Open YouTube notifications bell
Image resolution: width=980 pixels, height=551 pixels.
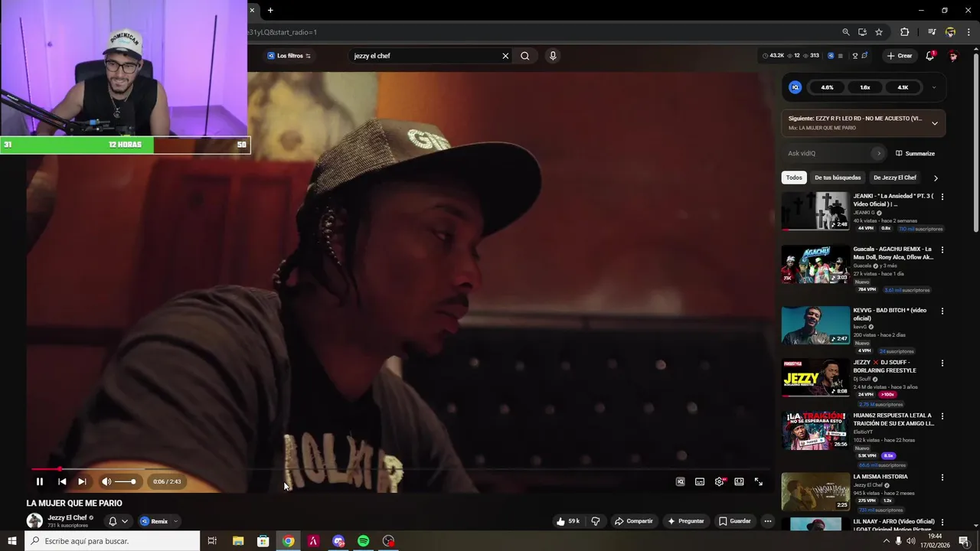tap(930, 56)
